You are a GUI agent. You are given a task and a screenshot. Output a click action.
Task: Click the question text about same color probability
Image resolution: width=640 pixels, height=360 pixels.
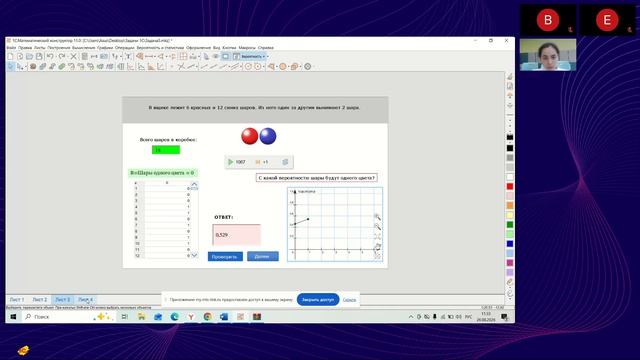pyautogui.click(x=316, y=178)
